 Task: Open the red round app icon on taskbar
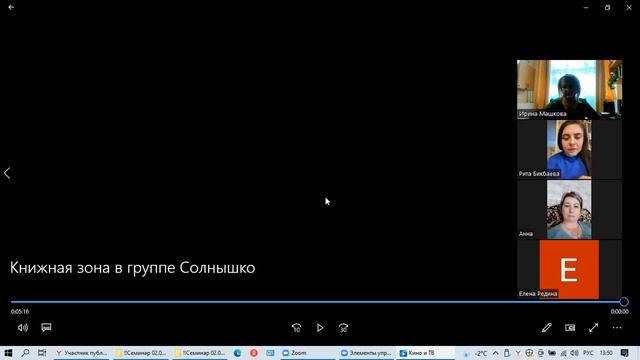tap(254, 353)
